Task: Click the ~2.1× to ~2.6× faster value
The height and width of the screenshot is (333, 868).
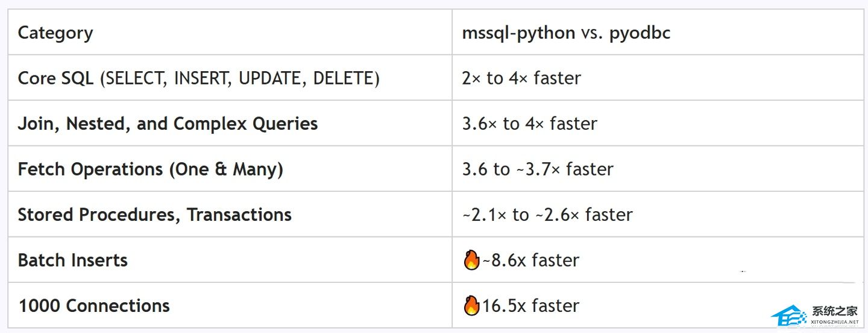Action: pyautogui.click(x=547, y=215)
